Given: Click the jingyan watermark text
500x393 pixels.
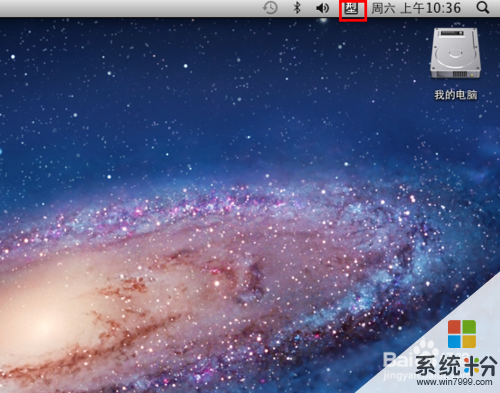Looking at the screenshot, I should 397,375.
